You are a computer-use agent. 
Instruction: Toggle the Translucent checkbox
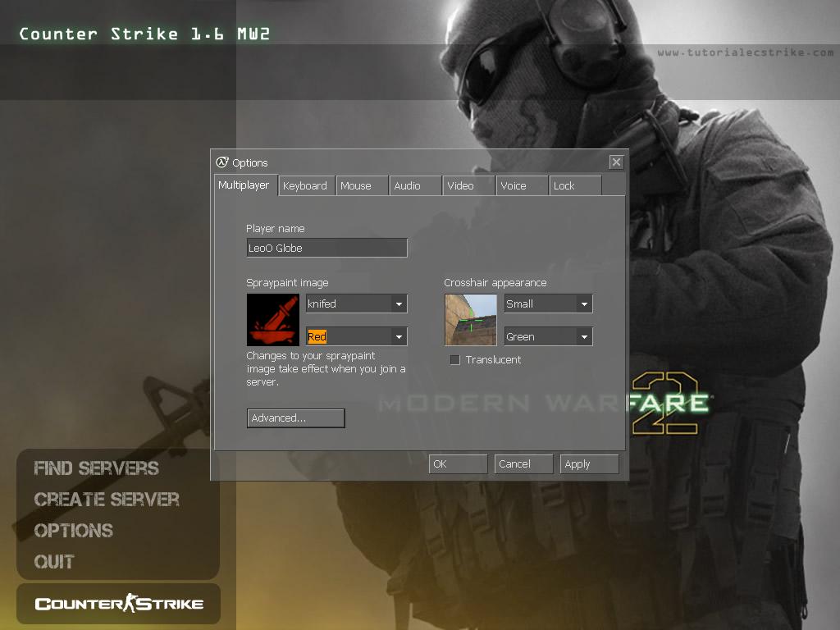tap(454, 360)
